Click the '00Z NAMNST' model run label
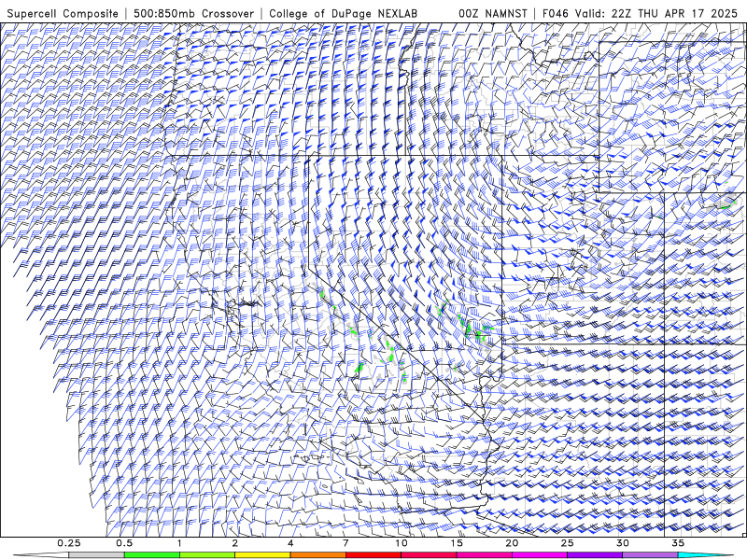 pos(493,13)
